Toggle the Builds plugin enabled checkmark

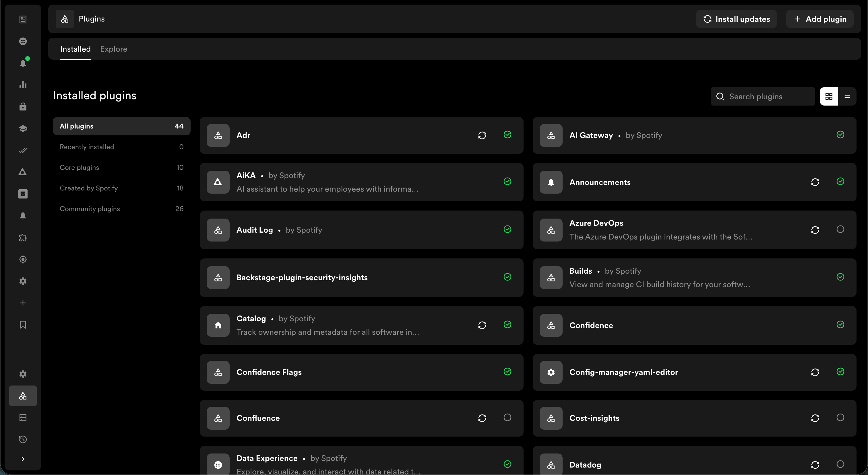pos(840,277)
